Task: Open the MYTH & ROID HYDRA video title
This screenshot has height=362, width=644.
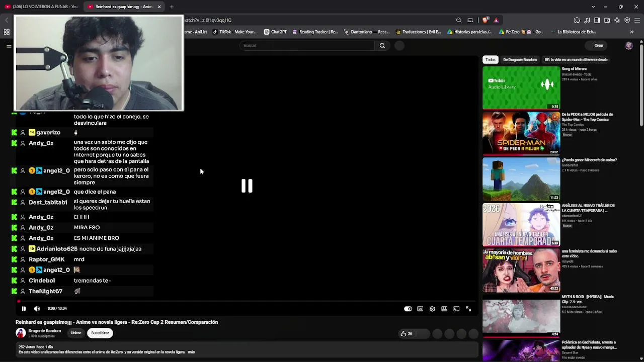Action: 588,299
